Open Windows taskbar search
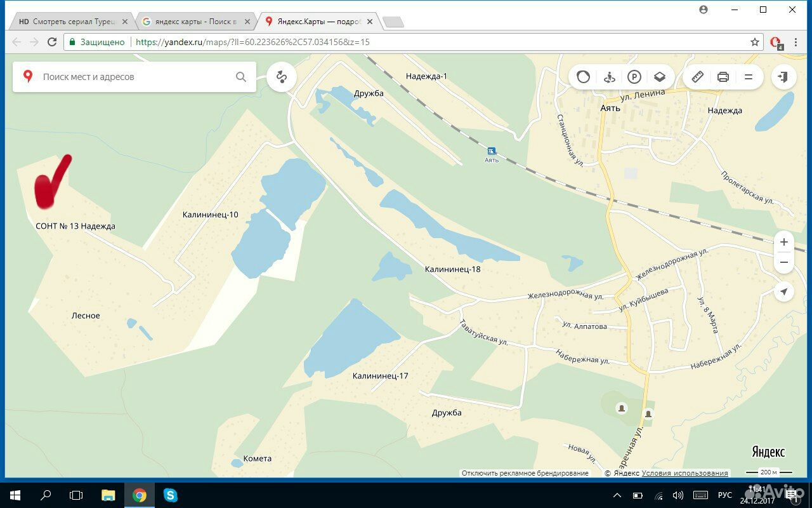The height and width of the screenshot is (508, 812). point(46,495)
